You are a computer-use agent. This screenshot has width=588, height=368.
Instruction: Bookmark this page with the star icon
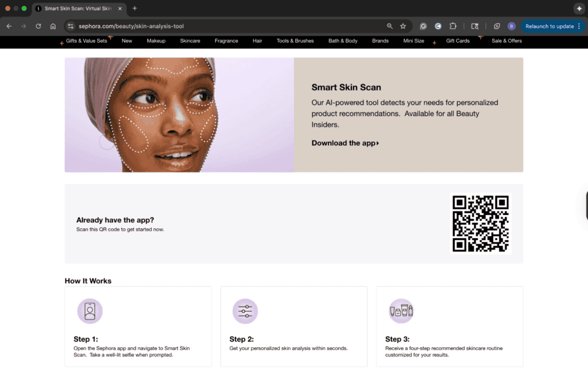click(403, 26)
